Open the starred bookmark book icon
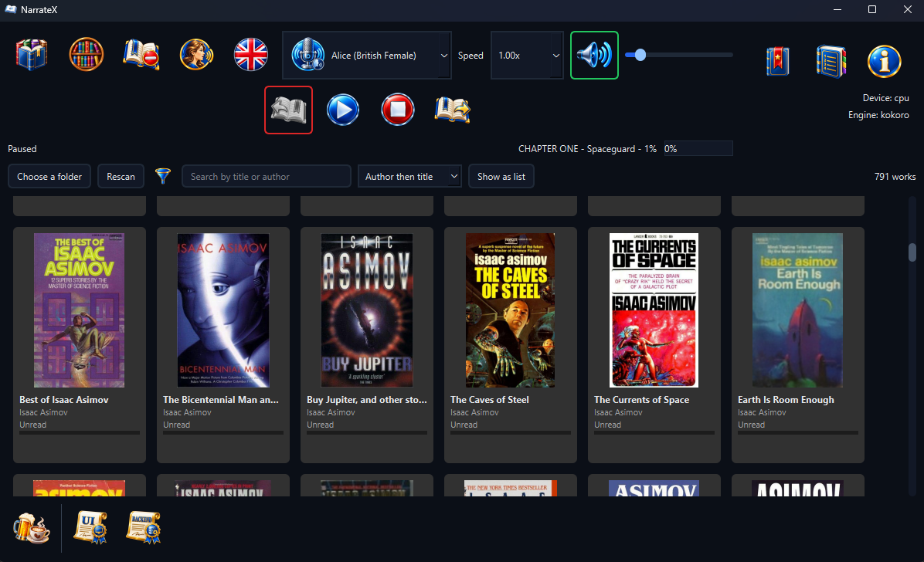Viewport: 924px width, 562px height. (777, 61)
